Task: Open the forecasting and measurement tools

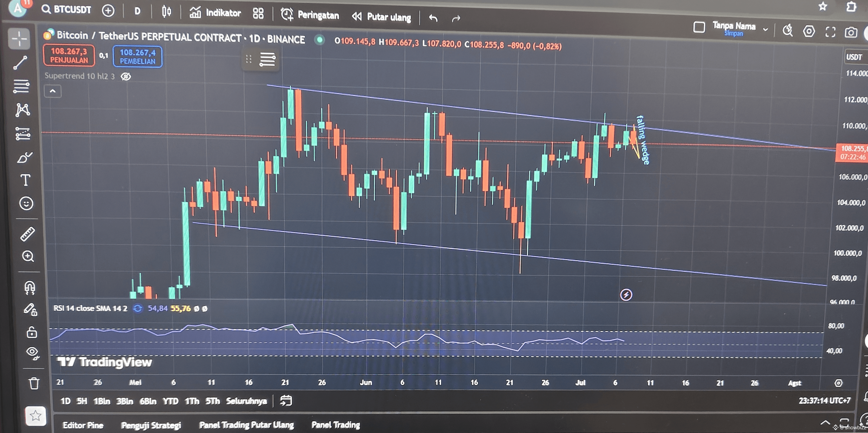Action: click(23, 134)
